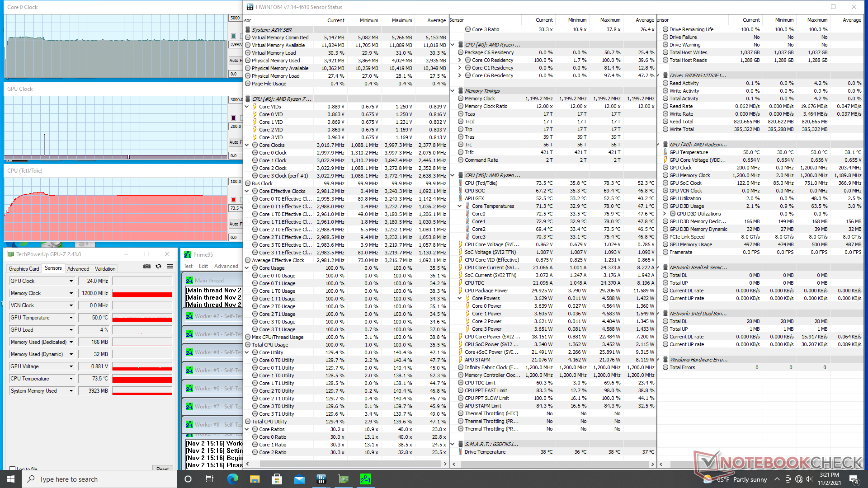This screenshot has height=488, width=868.
Task: Open the GPU Temperature sensor dropdown
Action: coord(71,318)
